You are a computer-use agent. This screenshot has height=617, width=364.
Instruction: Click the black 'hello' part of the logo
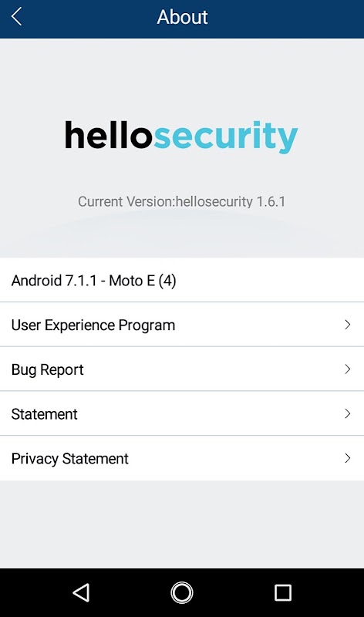coord(108,134)
